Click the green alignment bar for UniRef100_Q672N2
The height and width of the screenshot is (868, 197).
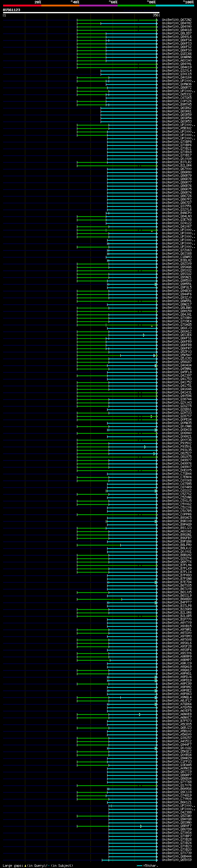click(117, 20)
